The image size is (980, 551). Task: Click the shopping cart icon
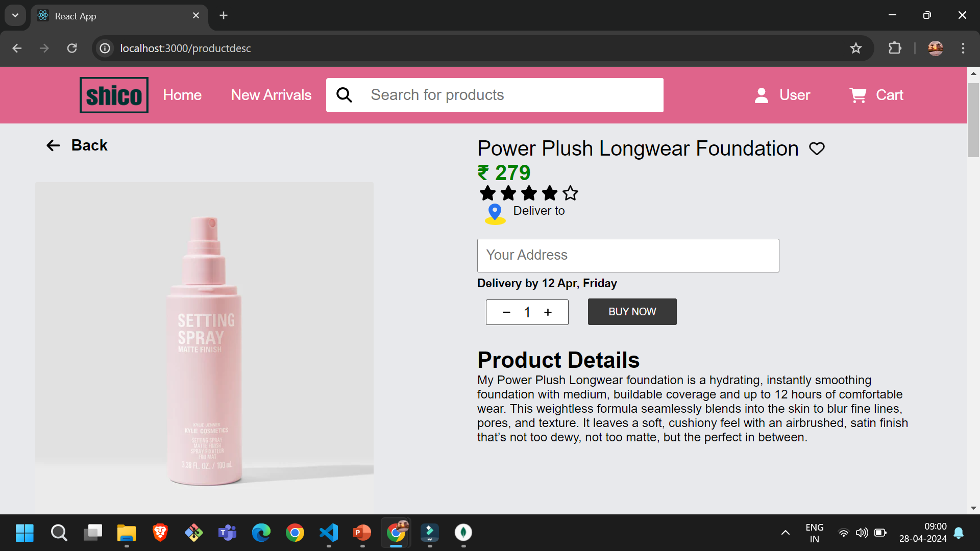858,95
